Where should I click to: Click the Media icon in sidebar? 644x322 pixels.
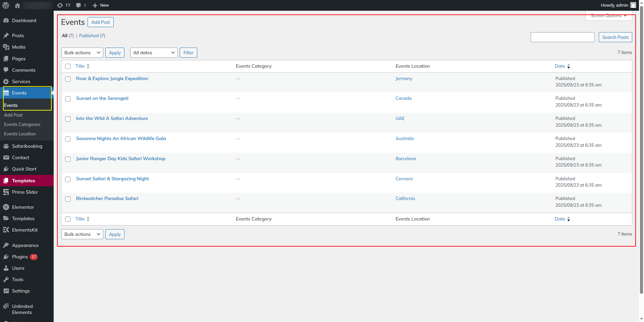point(6,47)
